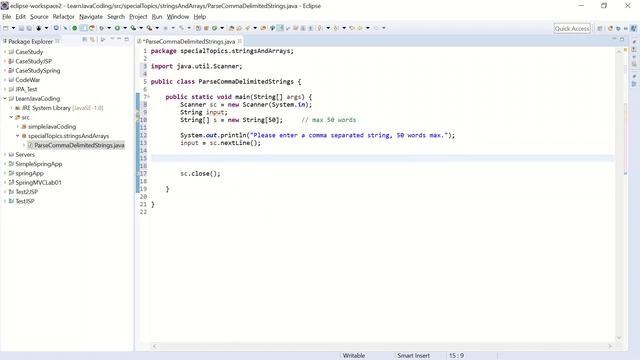Toggle Skip All Breakpoints green circle
The height and width of the screenshot is (360, 640).
(74, 28)
